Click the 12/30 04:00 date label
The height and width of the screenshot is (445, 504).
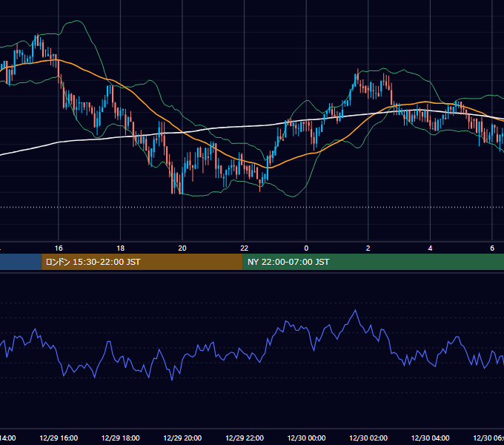[x=430, y=438]
